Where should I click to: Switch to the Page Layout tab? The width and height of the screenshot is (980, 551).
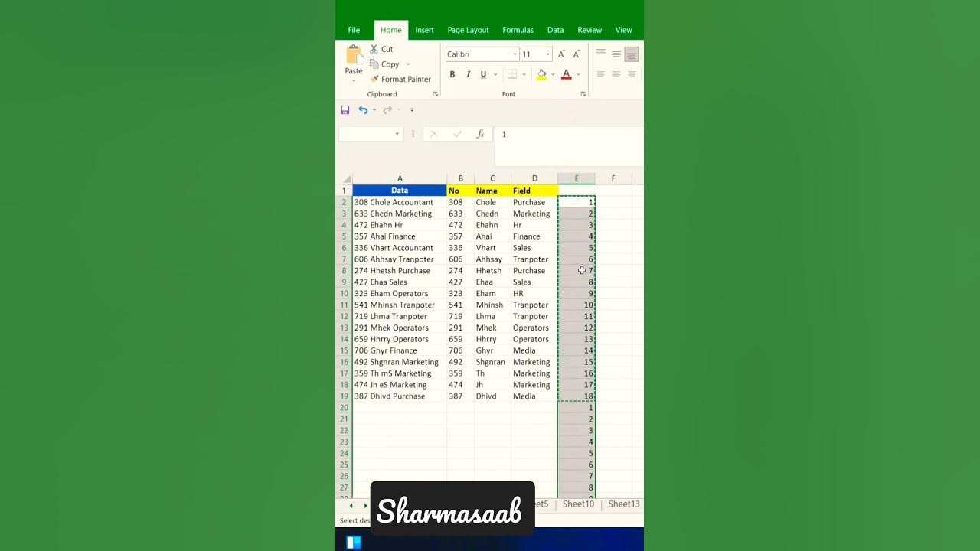[468, 30]
